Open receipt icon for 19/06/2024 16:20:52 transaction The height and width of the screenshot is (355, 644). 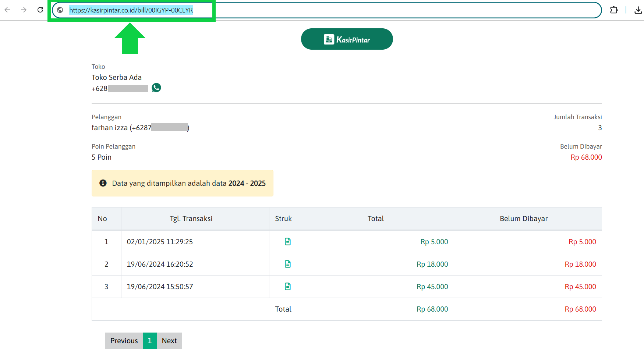(288, 264)
